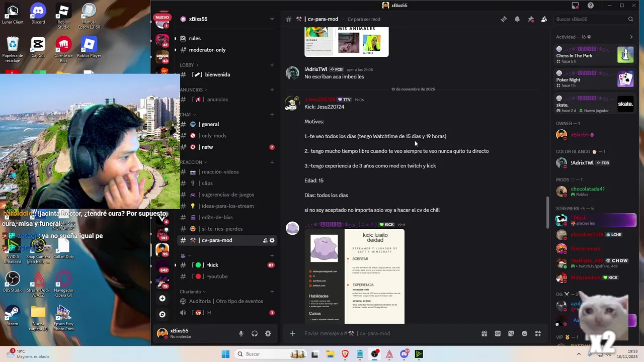
Task: Expand the xBixs55 server dropdown menu
Action: [272, 19]
